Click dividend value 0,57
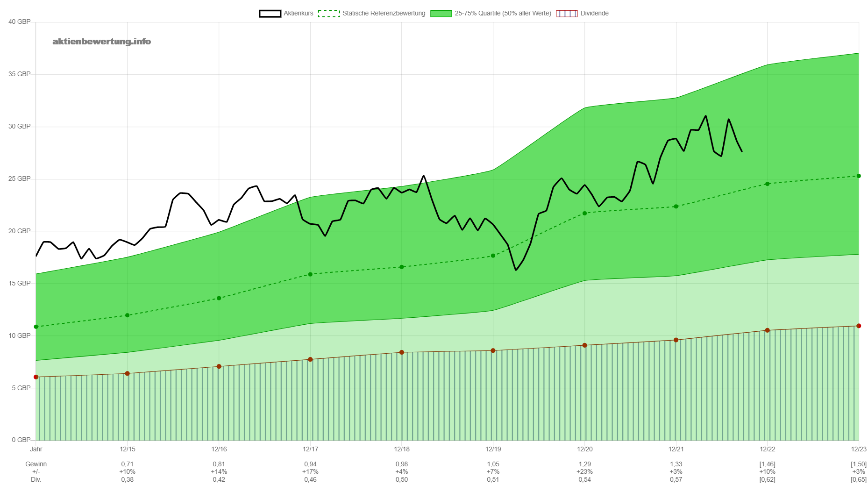The height and width of the screenshot is (492, 868). pyautogui.click(x=676, y=479)
